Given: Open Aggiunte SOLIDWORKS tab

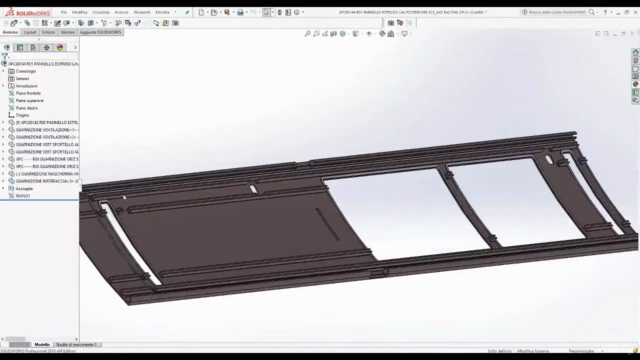Looking at the screenshot, I should (100, 32).
